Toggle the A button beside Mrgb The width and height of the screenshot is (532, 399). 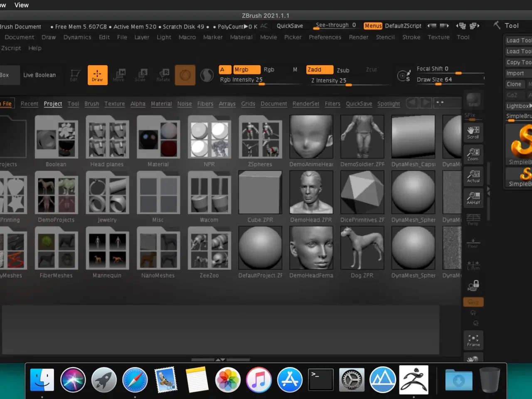point(225,69)
